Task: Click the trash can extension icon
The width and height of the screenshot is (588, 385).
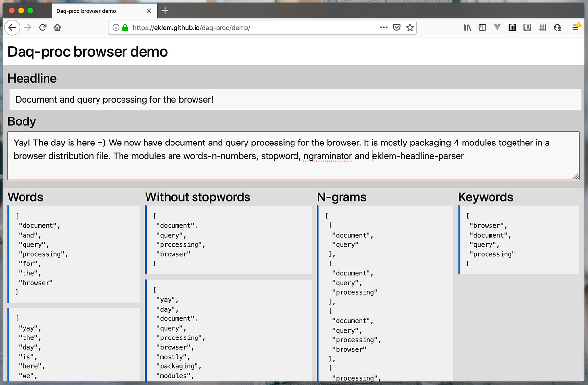Action: 512,27
